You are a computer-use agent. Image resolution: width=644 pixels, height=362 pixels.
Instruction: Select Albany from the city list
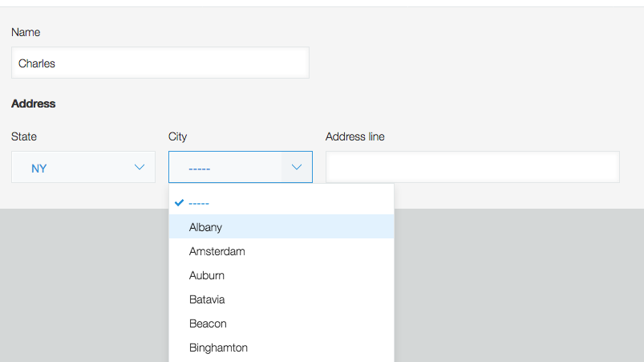205,227
